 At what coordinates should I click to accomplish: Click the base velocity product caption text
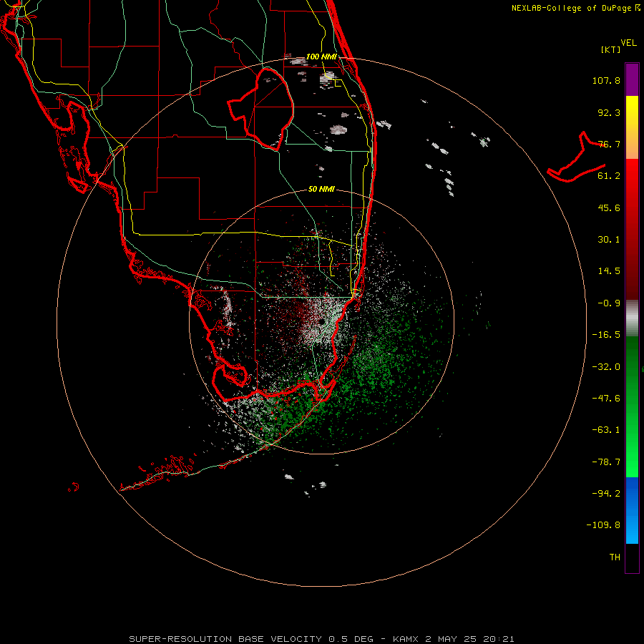(x=321, y=639)
